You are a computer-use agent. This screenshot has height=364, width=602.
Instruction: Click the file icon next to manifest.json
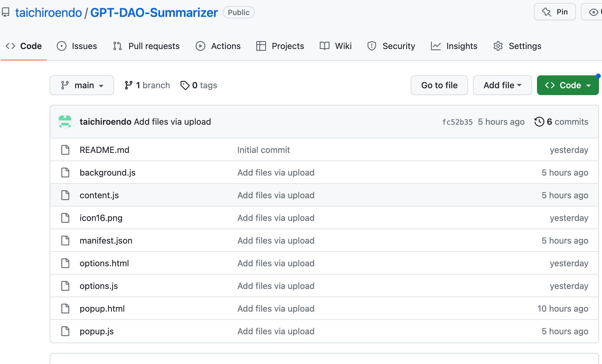65,241
